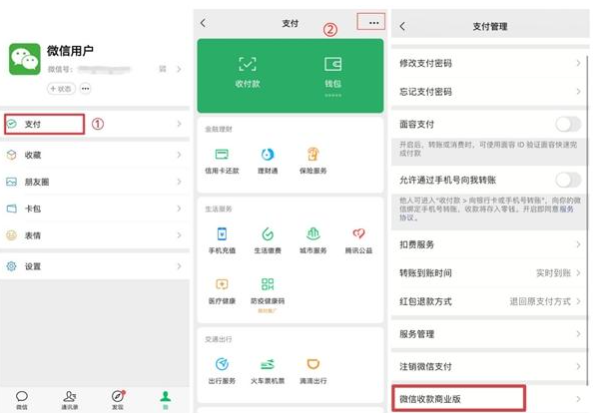
Task: Expand 修改支付密码 row chevron
Action: (x=578, y=63)
